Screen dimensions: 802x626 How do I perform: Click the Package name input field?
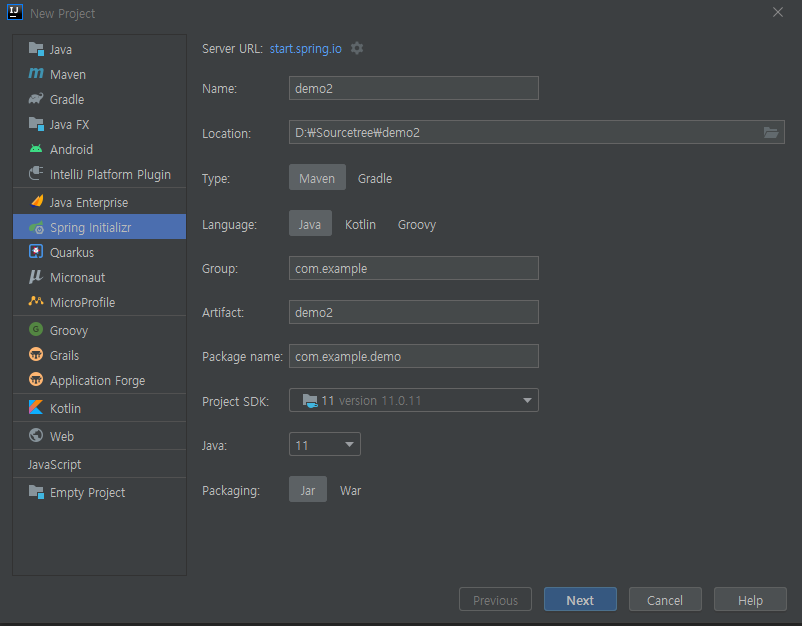(x=414, y=356)
